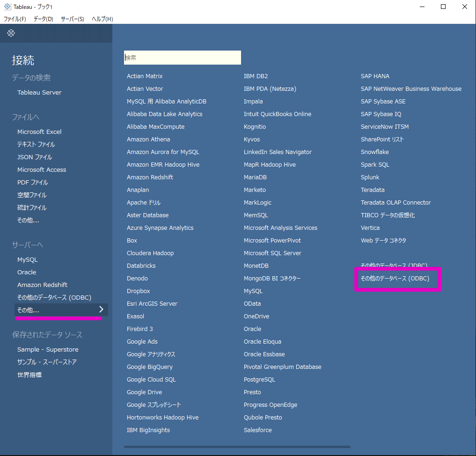Select Azure Synapse Analytics connector
Image resolution: width=476 pixels, height=456 pixels.
click(160, 228)
